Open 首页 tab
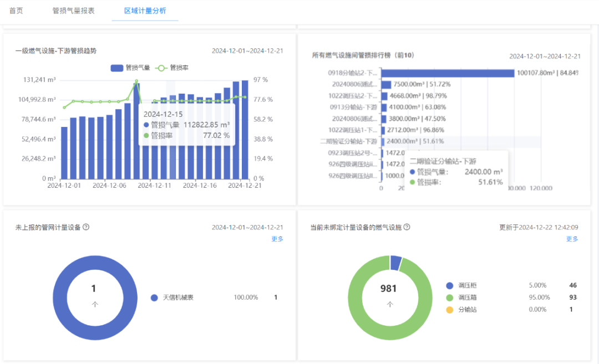Image resolution: width=599 pixels, height=364 pixels. pos(16,11)
